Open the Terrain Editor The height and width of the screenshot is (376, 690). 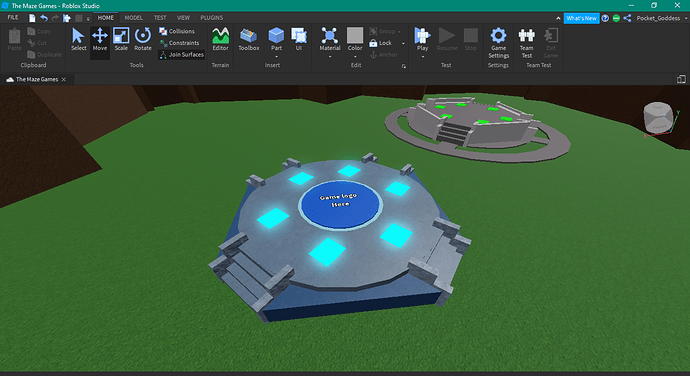[x=220, y=40]
